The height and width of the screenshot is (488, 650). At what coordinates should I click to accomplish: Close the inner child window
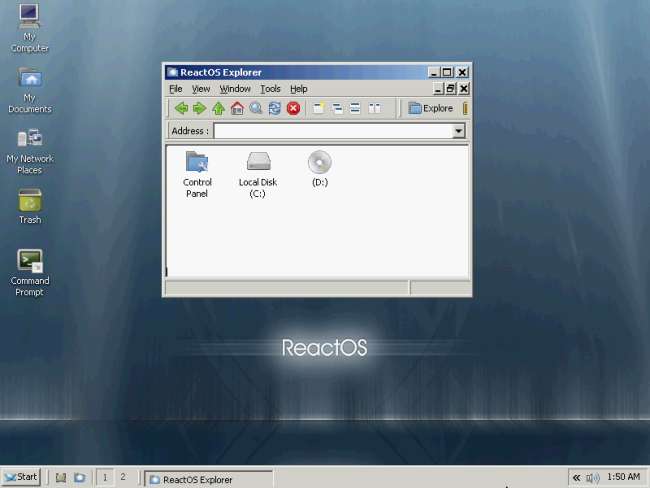(x=464, y=89)
